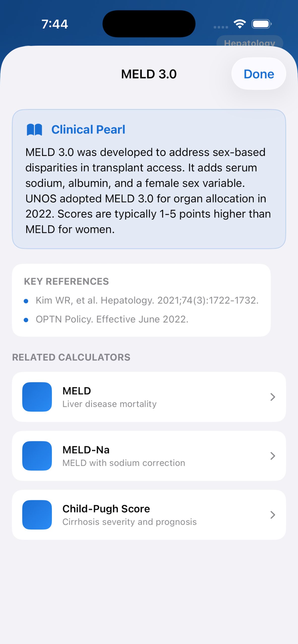The height and width of the screenshot is (644, 298).
Task: Tap the MELD 3.0 sheet title
Action: coord(149,74)
